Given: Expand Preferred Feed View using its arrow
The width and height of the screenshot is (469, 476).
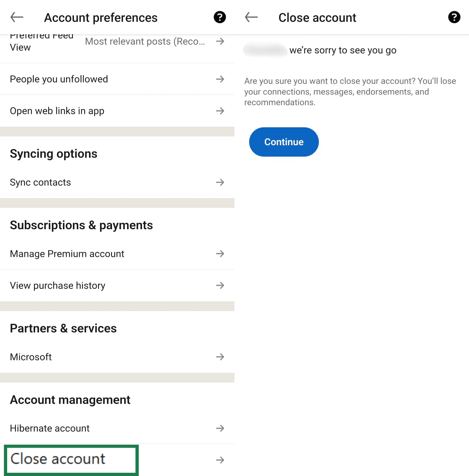Looking at the screenshot, I should (220, 41).
